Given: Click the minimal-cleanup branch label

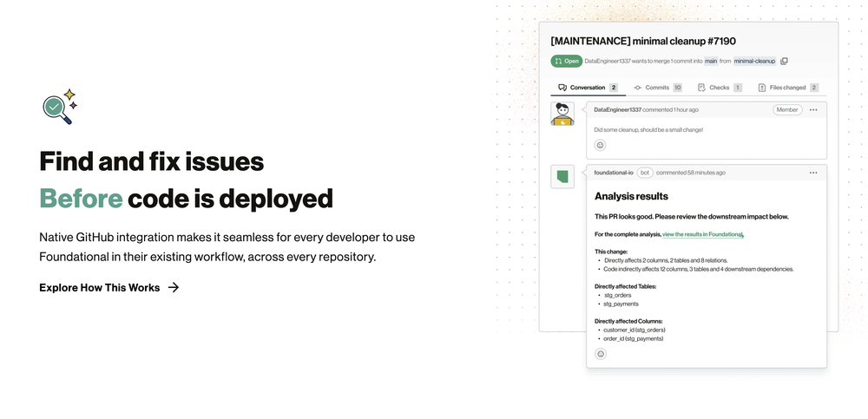Looking at the screenshot, I should (754, 61).
